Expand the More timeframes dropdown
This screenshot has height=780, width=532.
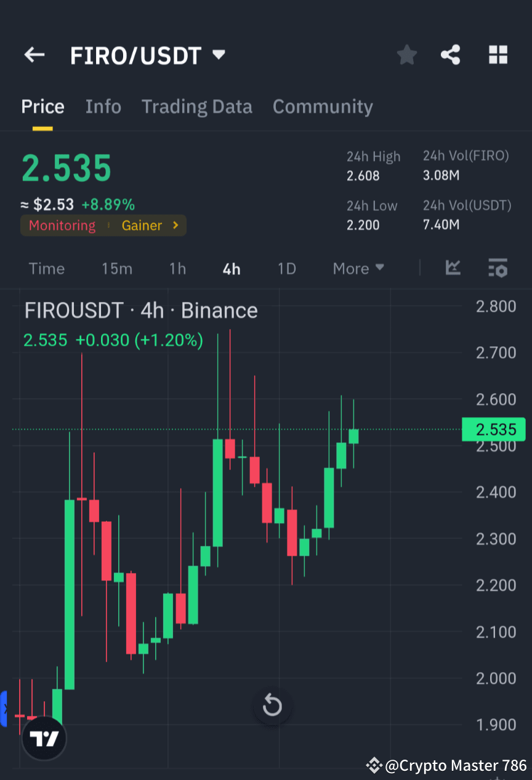[358, 268]
